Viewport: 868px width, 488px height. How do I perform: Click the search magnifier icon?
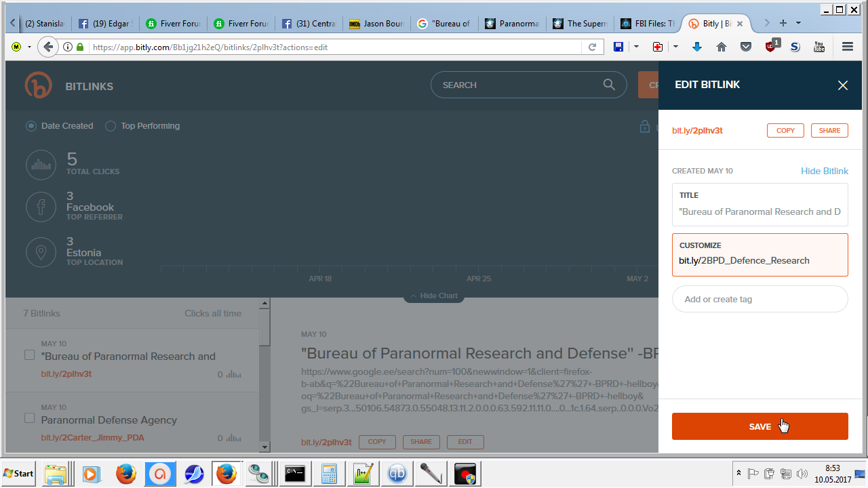click(609, 85)
